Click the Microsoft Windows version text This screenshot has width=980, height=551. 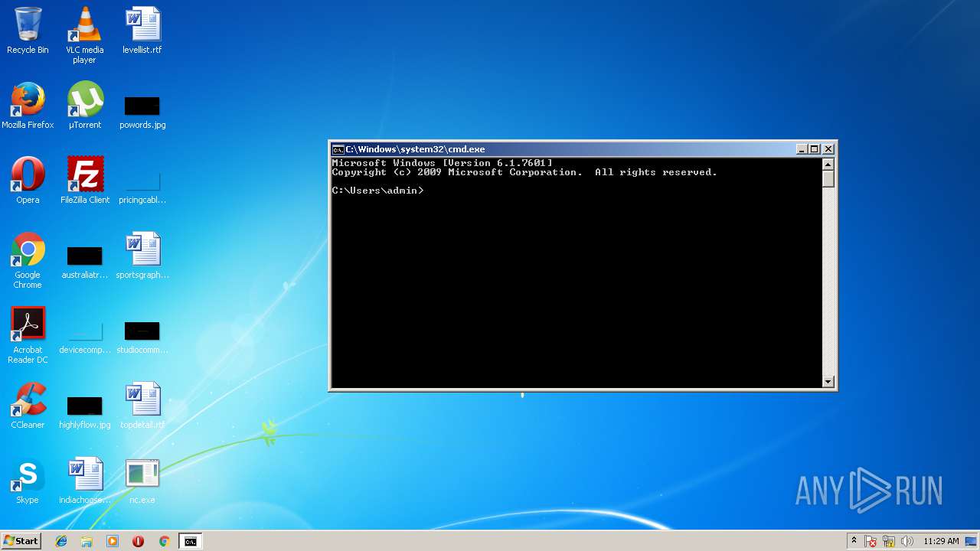tap(442, 163)
